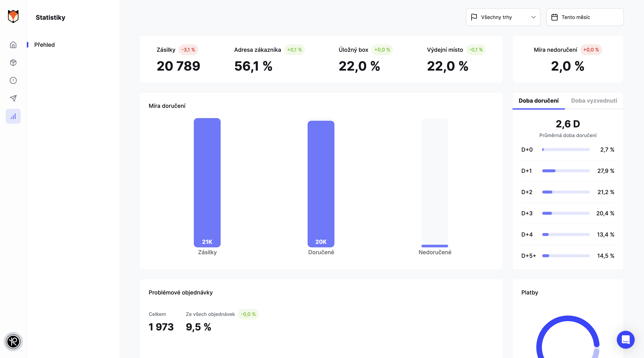Click the Doručené bar showing 20K

321,184
